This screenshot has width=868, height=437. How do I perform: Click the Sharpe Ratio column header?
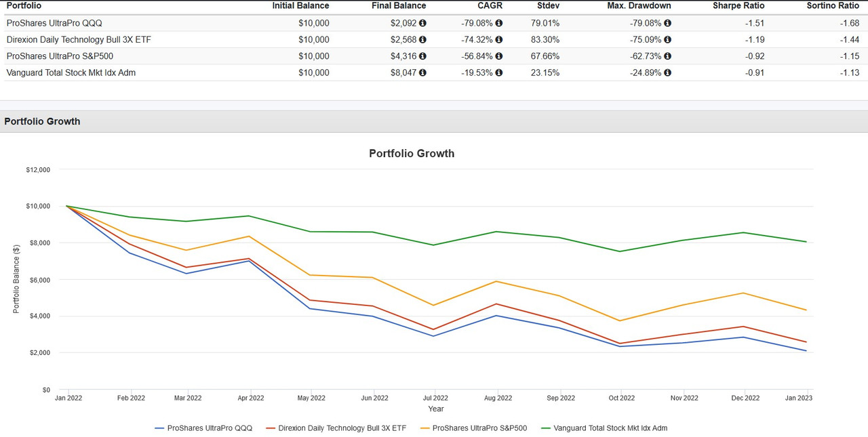coord(738,5)
